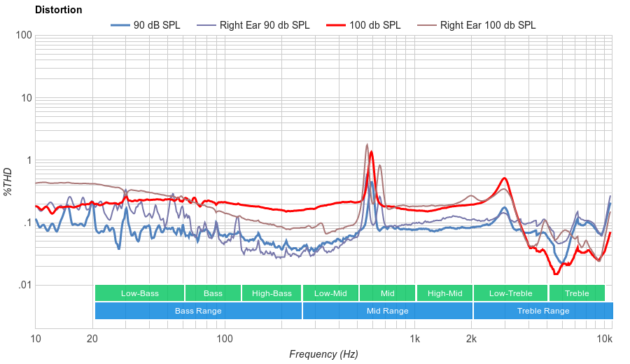Screen dimensions: 630x364
Task: Select the High-Mid frequency band
Action: [444, 293]
